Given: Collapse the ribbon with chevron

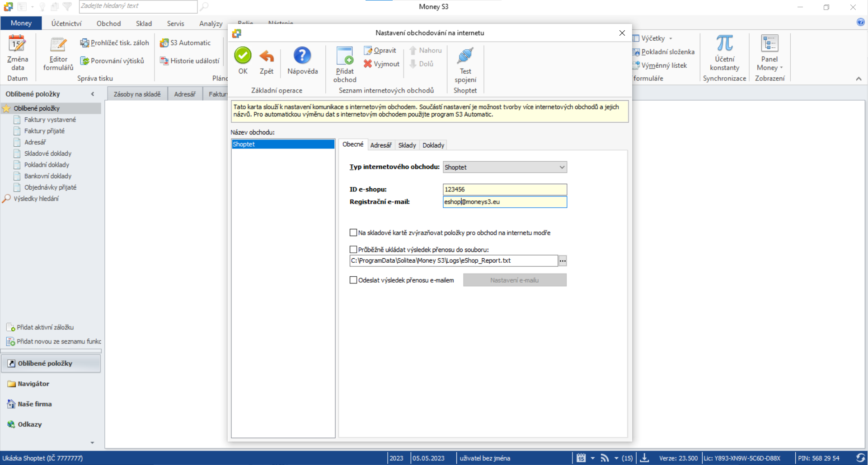Looking at the screenshot, I should click(859, 79).
